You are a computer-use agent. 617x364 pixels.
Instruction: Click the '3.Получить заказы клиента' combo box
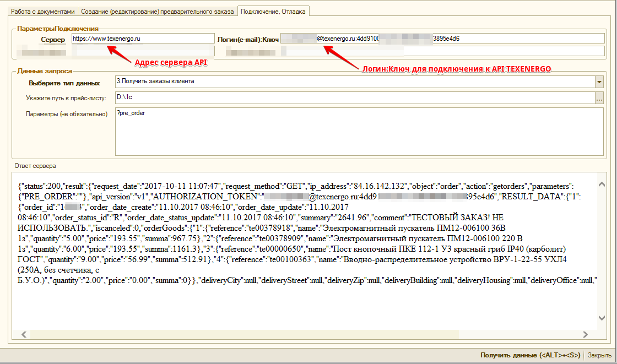(354, 82)
